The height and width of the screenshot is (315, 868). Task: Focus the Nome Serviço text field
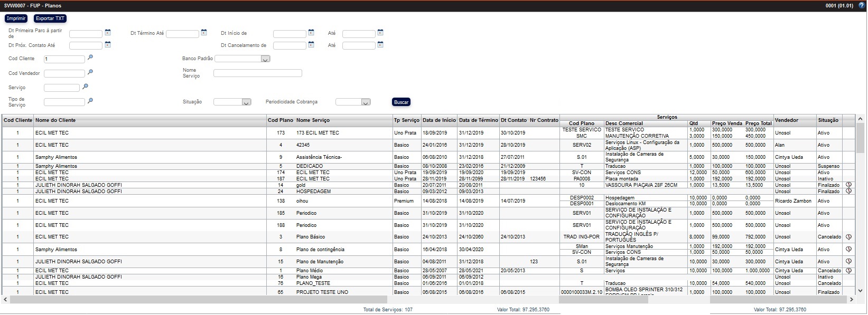pos(258,73)
